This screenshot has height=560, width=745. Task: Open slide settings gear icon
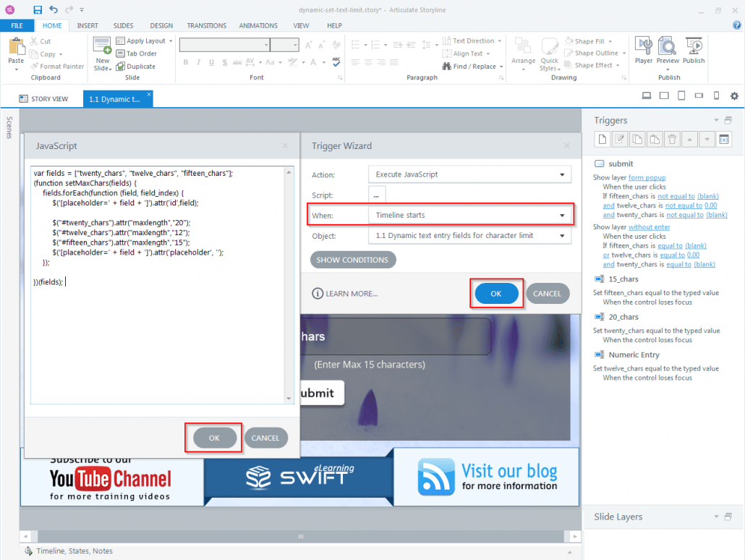click(x=734, y=96)
